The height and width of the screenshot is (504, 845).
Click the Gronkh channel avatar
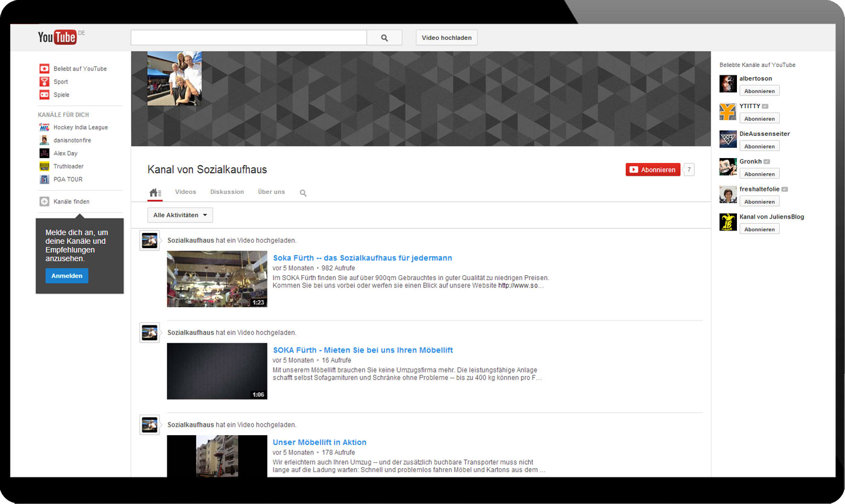click(x=728, y=167)
